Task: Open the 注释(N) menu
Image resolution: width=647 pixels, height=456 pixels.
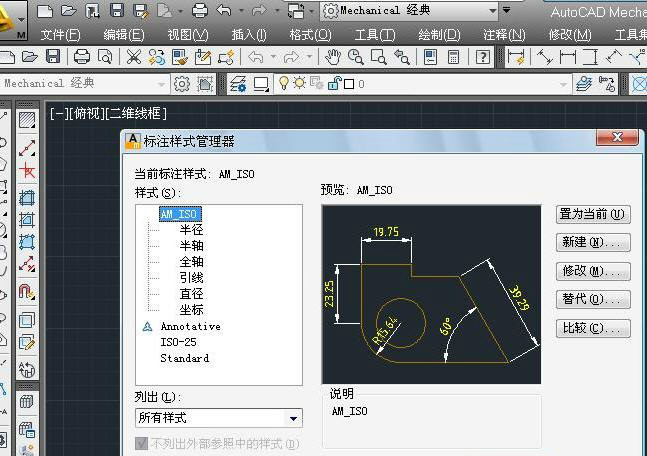Action: coord(504,35)
